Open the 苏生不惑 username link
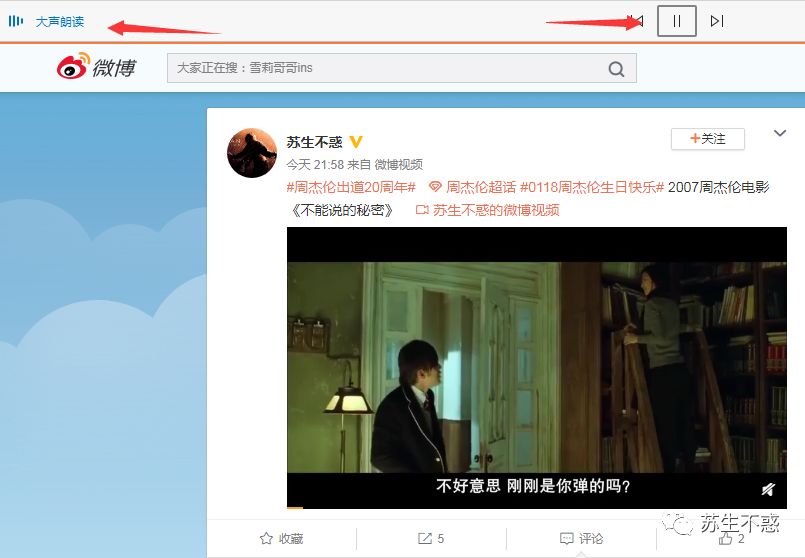Screen dimensions: 805x558 pos(314,142)
